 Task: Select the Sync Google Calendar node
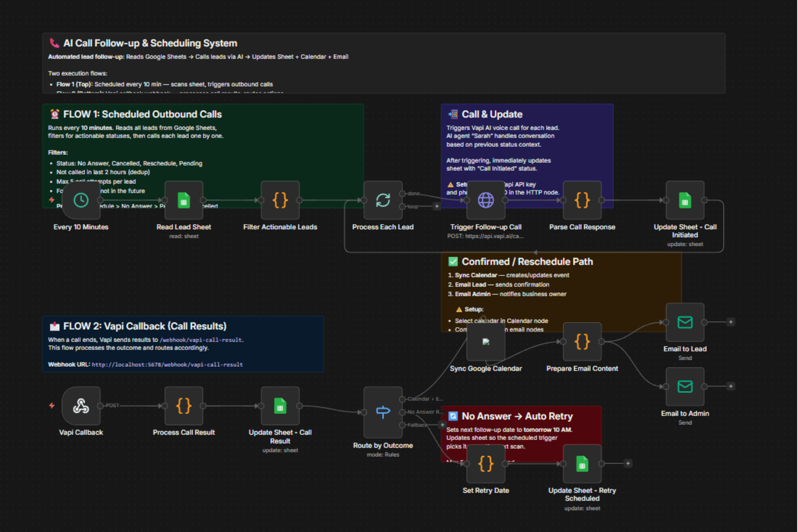pyautogui.click(x=486, y=342)
